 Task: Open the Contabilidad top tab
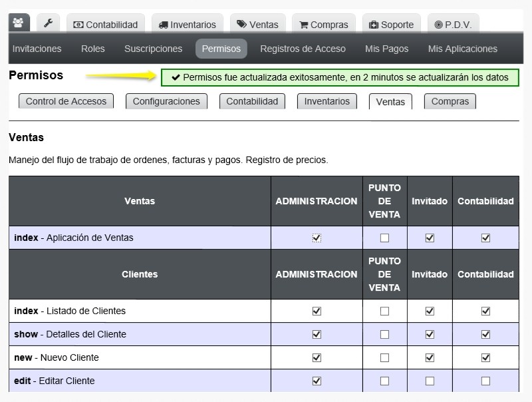point(106,25)
